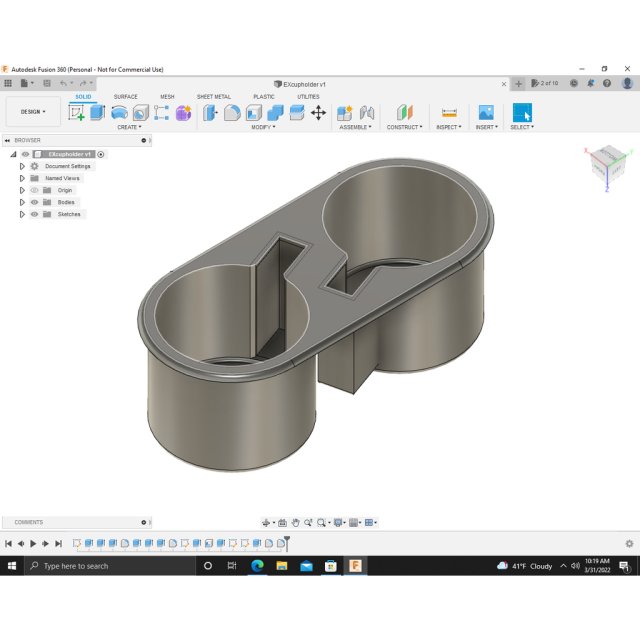The width and height of the screenshot is (640, 640).
Task: Expand the Named Views node
Action: coord(22,178)
